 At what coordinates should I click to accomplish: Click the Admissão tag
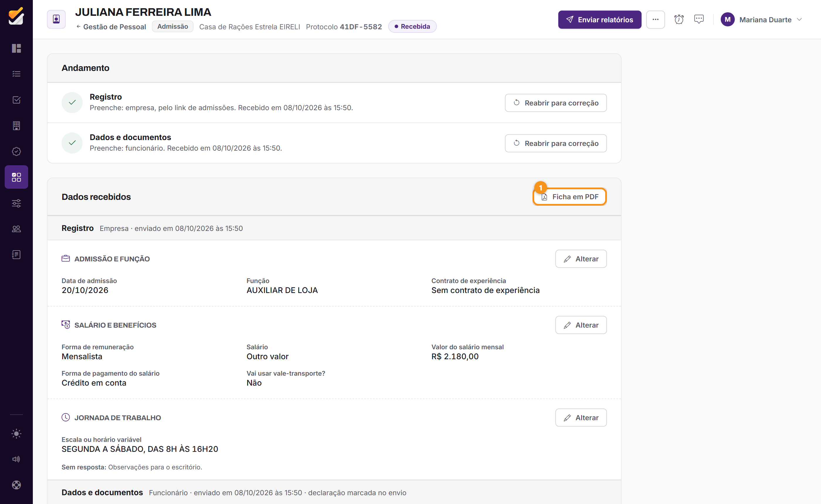[173, 26]
